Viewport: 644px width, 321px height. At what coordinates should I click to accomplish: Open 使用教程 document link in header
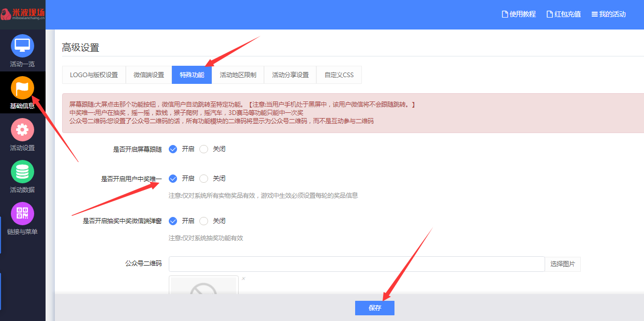point(519,14)
